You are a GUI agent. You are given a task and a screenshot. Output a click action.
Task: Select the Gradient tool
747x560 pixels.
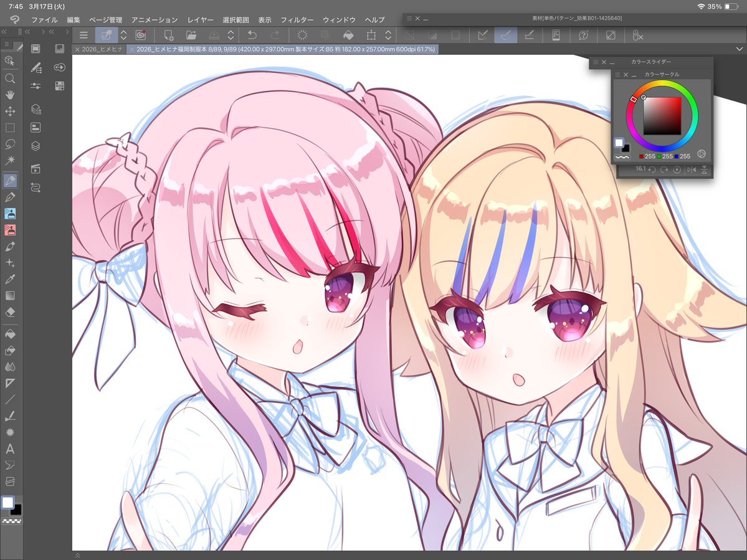pos(10,295)
